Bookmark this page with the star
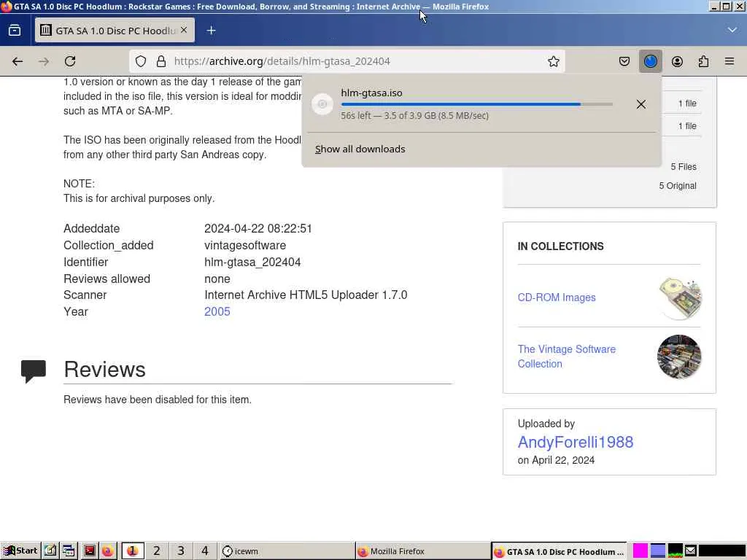747x560 pixels. 553,61
